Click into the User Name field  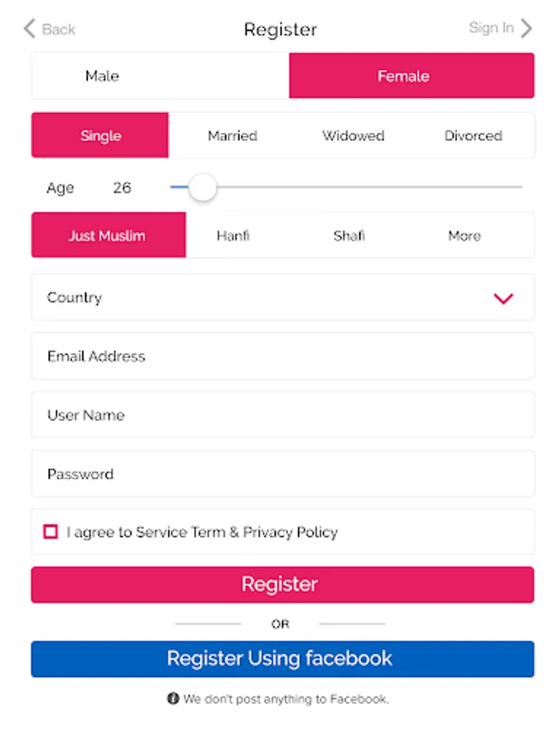282,415
